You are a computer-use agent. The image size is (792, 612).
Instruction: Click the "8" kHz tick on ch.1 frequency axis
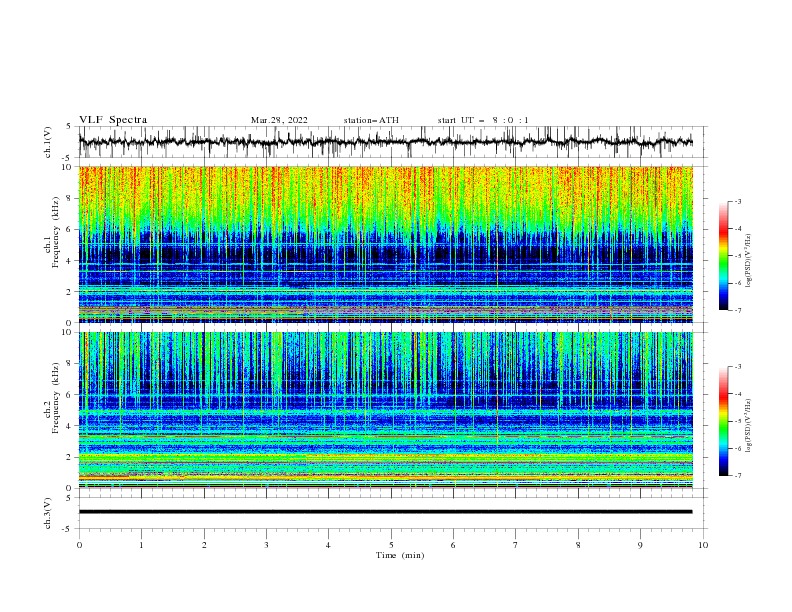[x=70, y=198]
